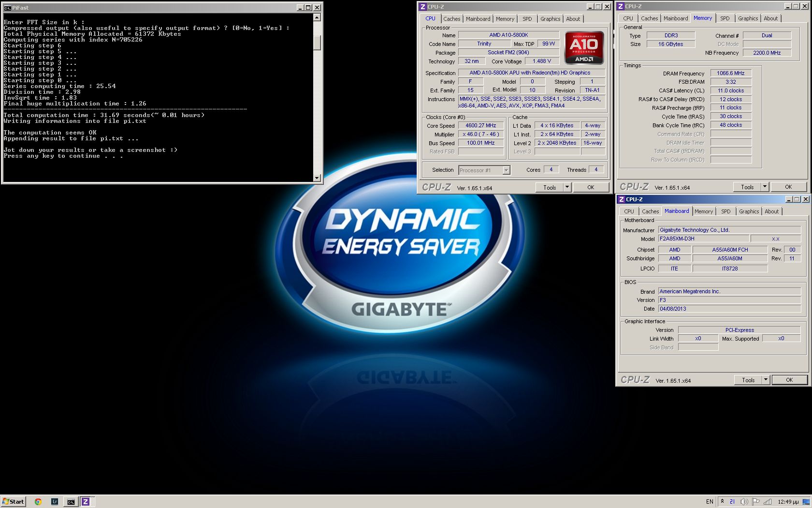The height and width of the screenshot is (508, 812).
Task: Open Google Chrome from the taskbar
Action: (x=38, y=502)
